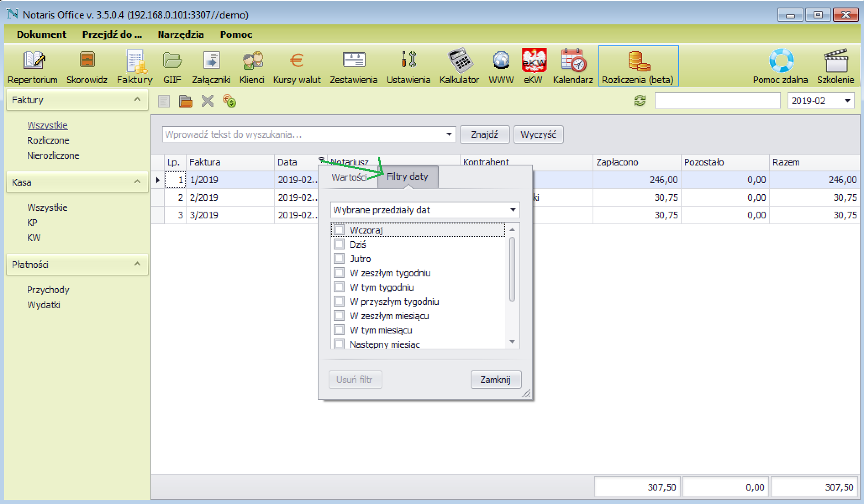Screen dimensions: 864x504
Task: Check W tym miesiącu filter
Action: point(339,330)
